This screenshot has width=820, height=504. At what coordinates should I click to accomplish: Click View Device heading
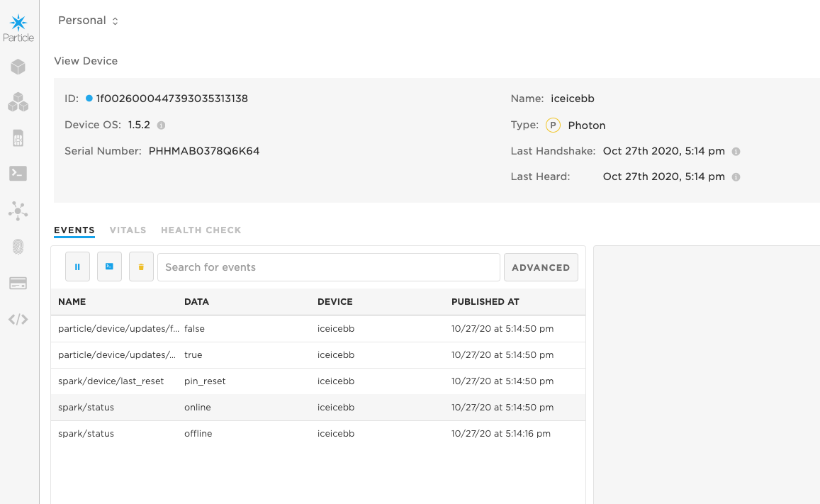point(86,61)
